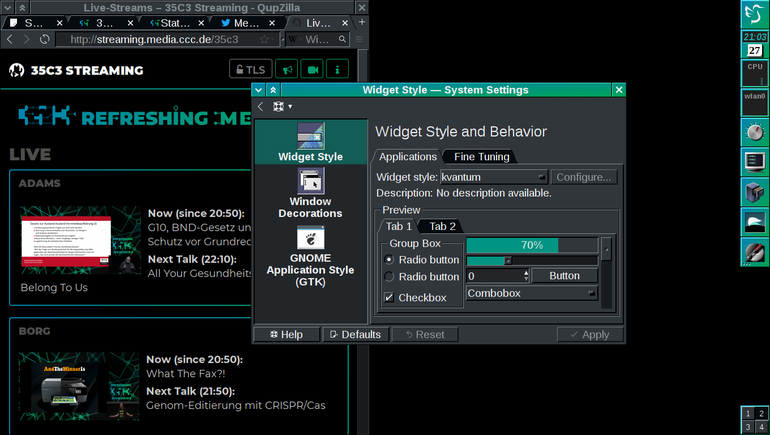Click the video camera icon button
The image size is (770, 435).
pyautogui.click(x=312, y=69)
